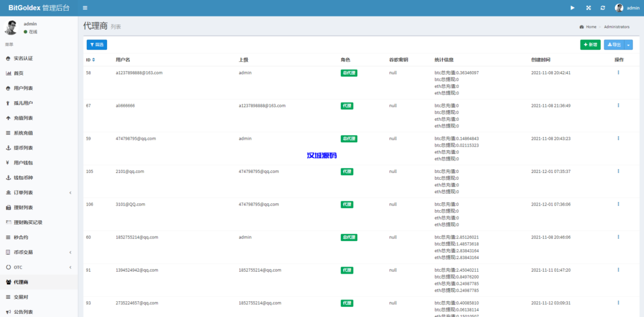
Task: Toggle the sidebar with the hamburger icon
Action: pyautogui.click(x=85, y=8)
